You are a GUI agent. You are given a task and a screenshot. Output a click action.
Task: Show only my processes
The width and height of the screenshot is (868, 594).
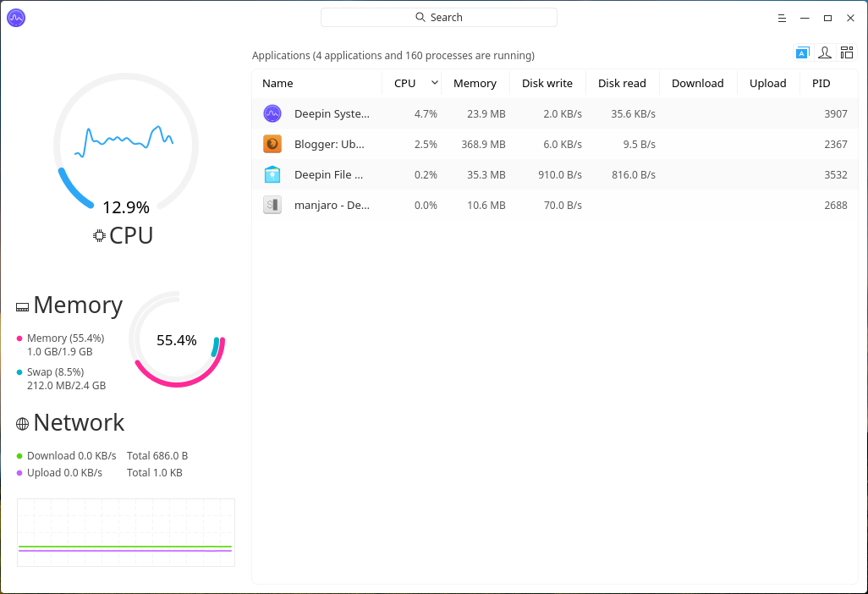point(825,52)
